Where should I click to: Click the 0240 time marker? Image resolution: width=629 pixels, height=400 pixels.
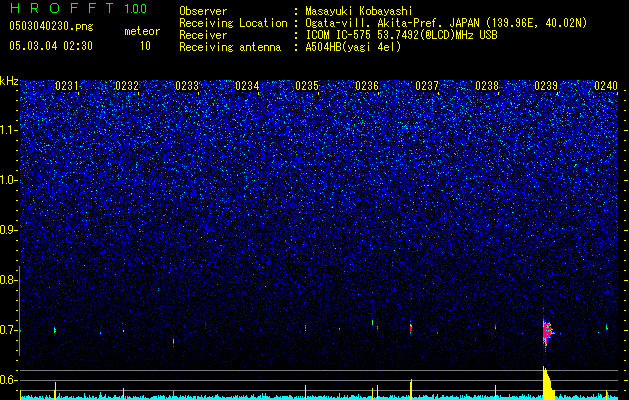click(606, 86)
